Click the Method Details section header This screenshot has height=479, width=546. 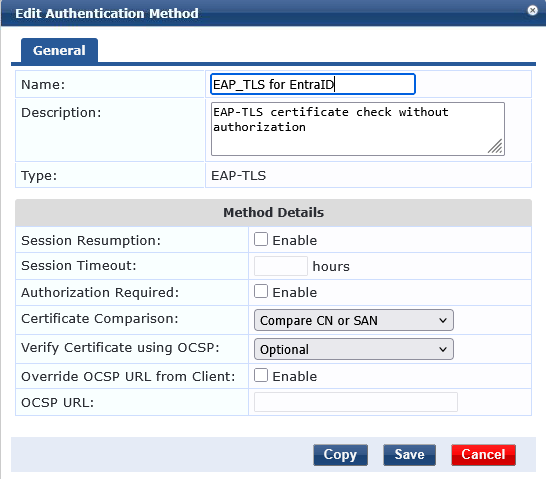[x=273, y=213]
